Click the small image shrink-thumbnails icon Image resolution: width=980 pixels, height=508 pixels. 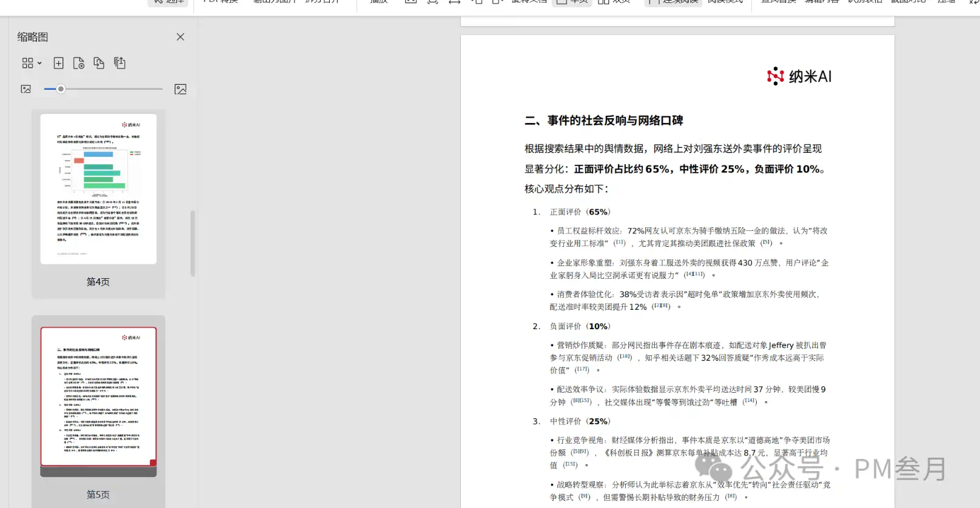tap(26, 89)
